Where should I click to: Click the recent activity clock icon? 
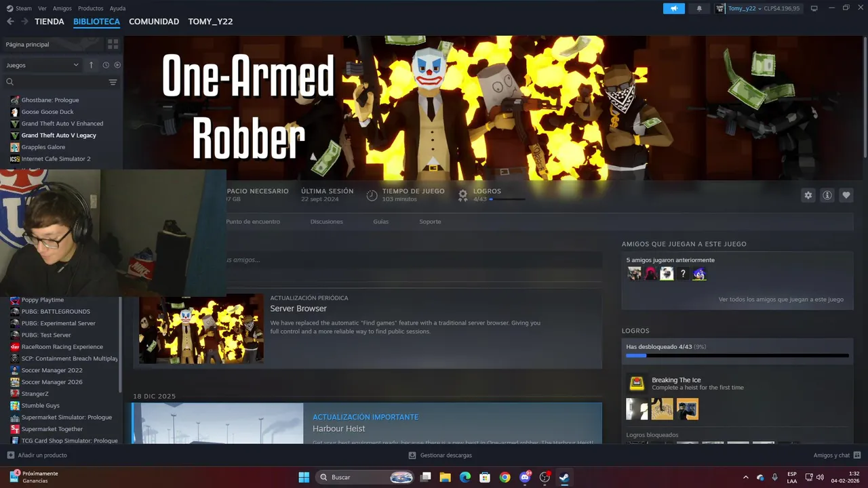(x=106, y=65)
